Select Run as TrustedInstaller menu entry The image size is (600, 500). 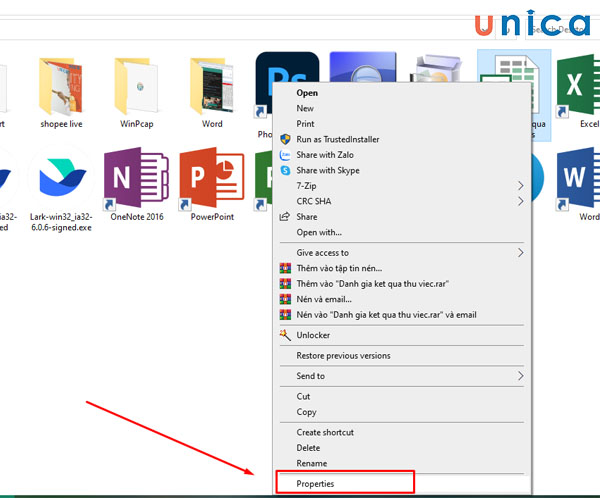tap(338, 140)
